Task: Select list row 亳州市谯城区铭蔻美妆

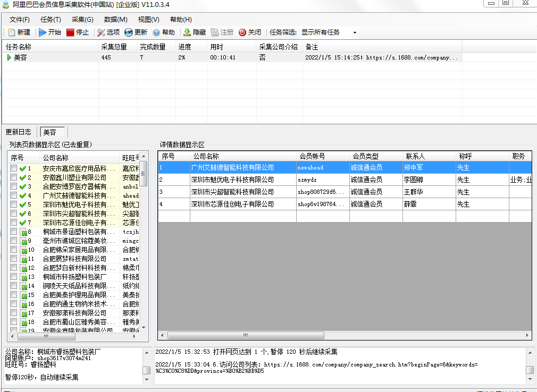Action: 74,241
